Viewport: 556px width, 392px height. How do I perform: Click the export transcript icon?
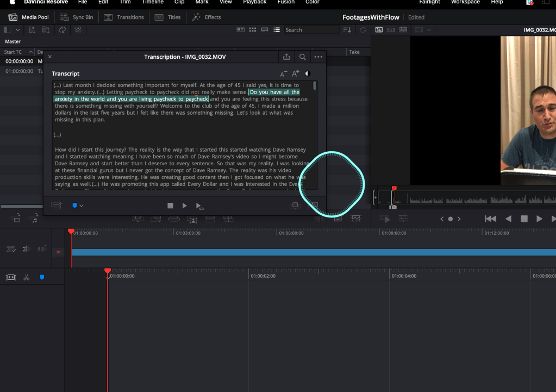click(286, 57)
